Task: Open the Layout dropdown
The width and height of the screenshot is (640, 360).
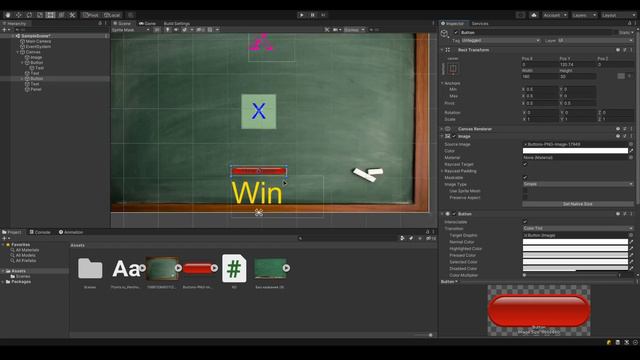Action: point(618,15)
